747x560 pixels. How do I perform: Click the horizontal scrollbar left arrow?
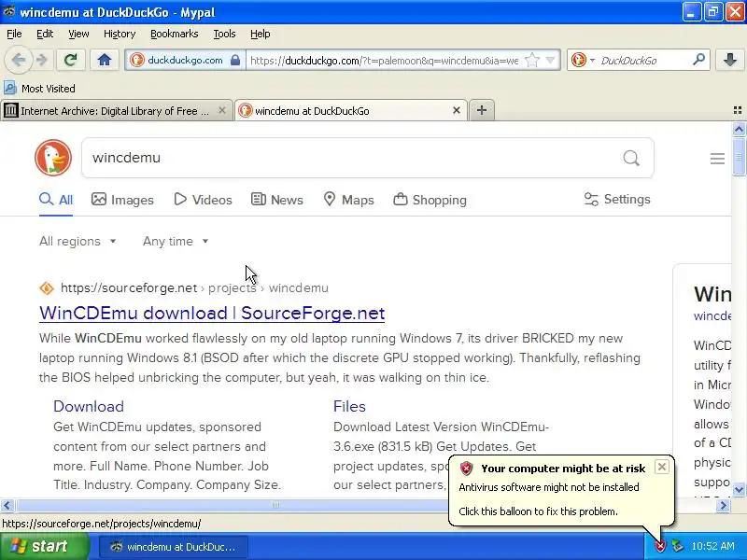coord(7,505)
